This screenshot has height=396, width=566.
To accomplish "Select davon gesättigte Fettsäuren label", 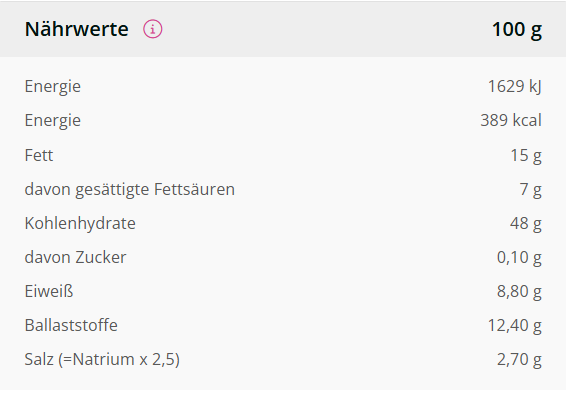I will 130,190.
